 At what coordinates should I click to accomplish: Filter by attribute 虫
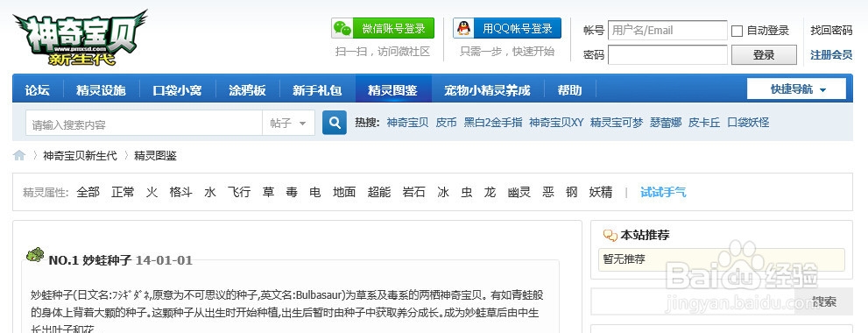click(467, 192)
